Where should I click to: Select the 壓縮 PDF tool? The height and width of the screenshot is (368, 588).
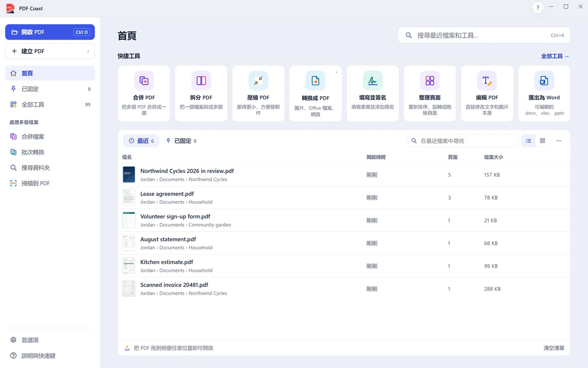[x=258, y=93]
